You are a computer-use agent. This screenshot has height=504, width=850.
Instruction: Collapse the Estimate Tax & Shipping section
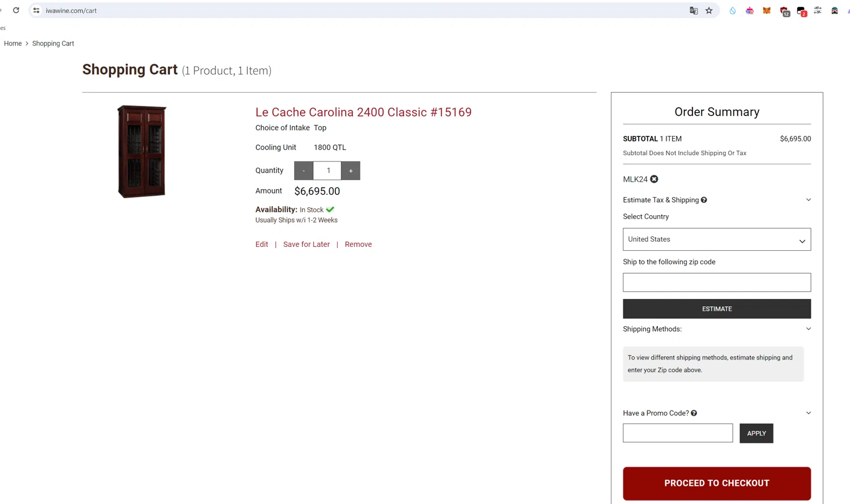click(x=808, y=200)
